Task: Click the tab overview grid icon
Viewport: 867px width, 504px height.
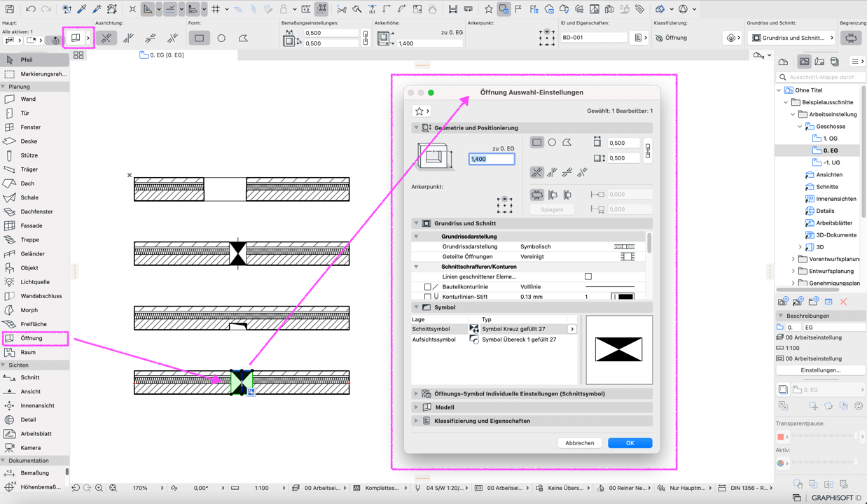Action: point(78,55)
